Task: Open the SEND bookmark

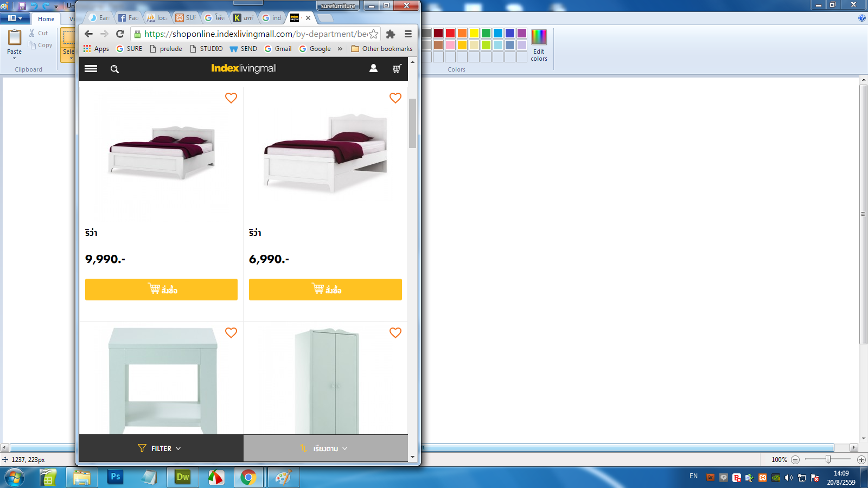Action: (x=244, y=49)
